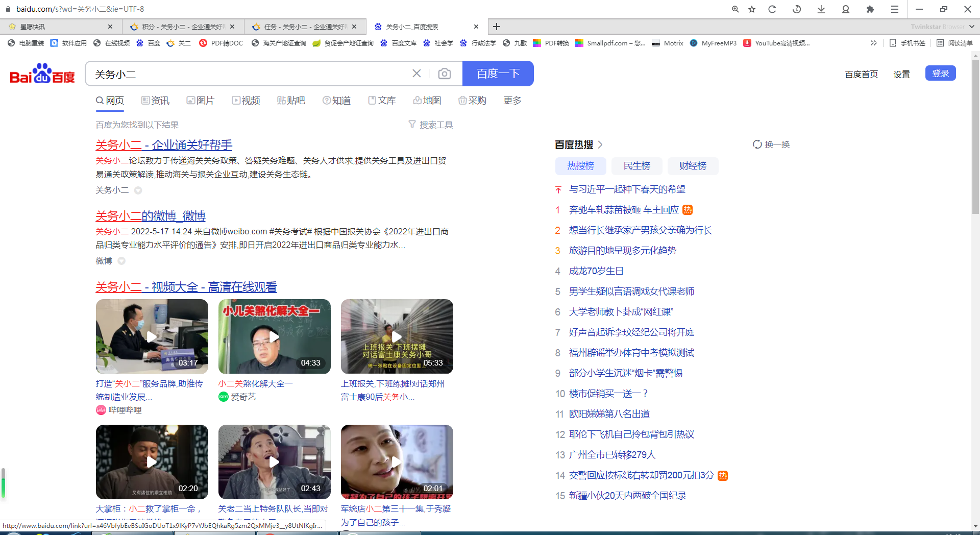Switch to the 资讯 search tab
Viewport: 980px width, 535px height.
click(x=155, y=101)
